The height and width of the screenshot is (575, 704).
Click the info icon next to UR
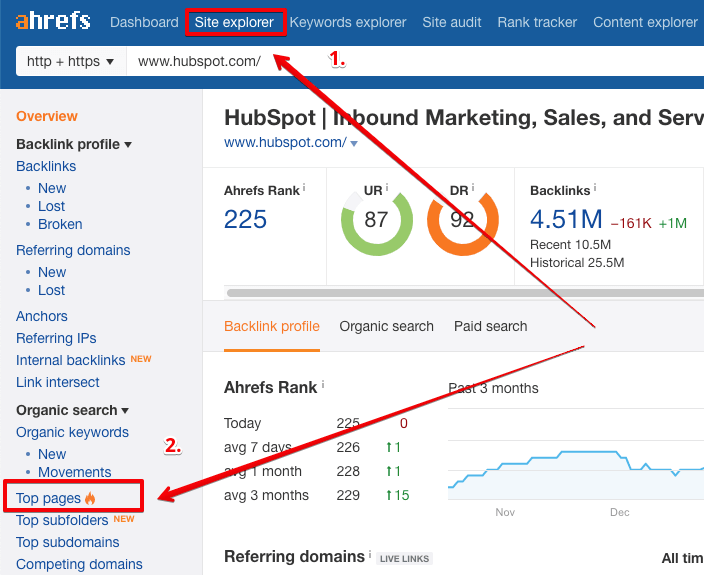[387, 188]
